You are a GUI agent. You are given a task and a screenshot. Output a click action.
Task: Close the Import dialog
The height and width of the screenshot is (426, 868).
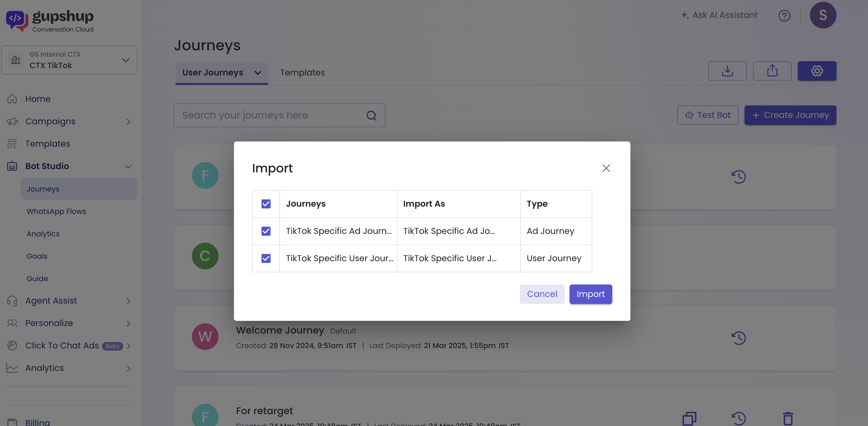pyautogui.click(x=606, y=168)
